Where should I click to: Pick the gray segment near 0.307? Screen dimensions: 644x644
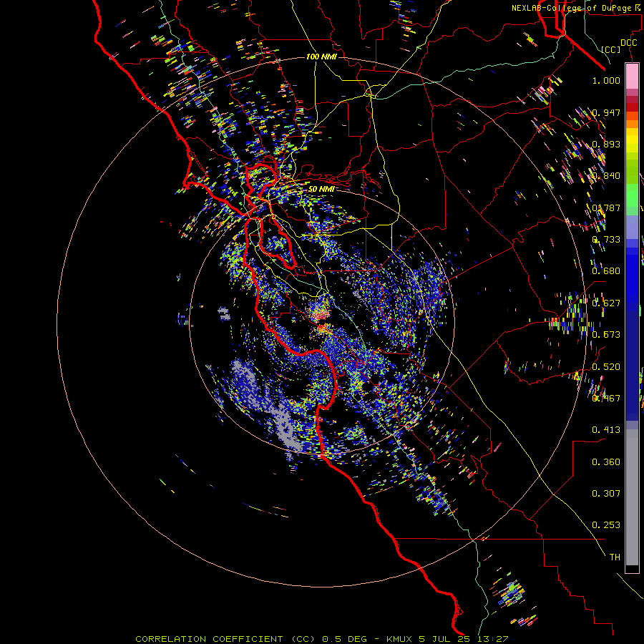(632, 497)
